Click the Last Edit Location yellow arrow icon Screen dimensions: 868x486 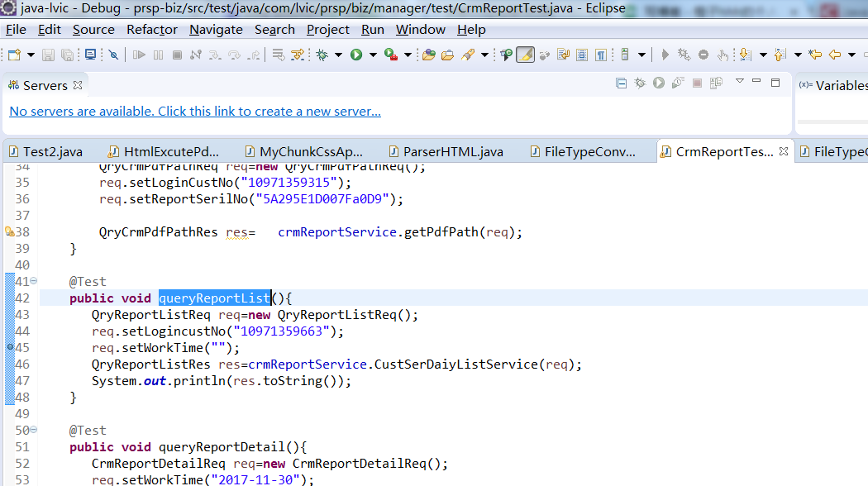(816, 54)
